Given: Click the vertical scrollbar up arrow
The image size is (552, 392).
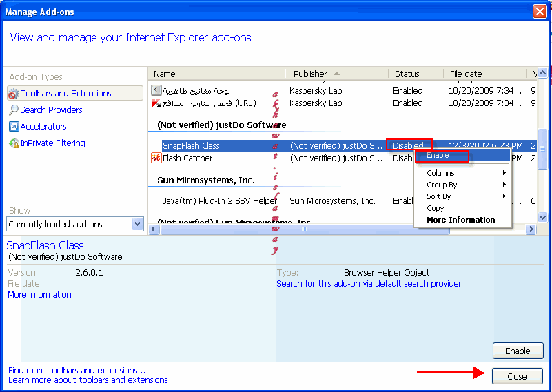Looking at the screenshot, I should click(x=542, y=73).
